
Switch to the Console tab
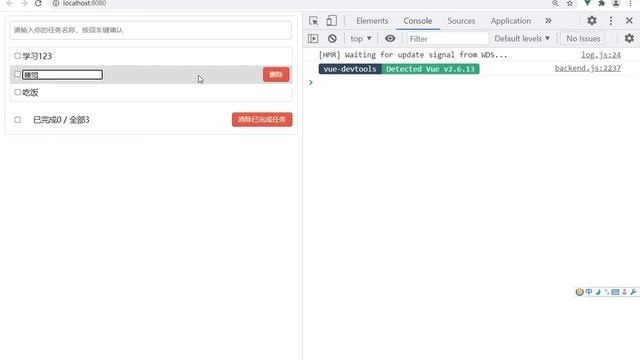(418, 21)
